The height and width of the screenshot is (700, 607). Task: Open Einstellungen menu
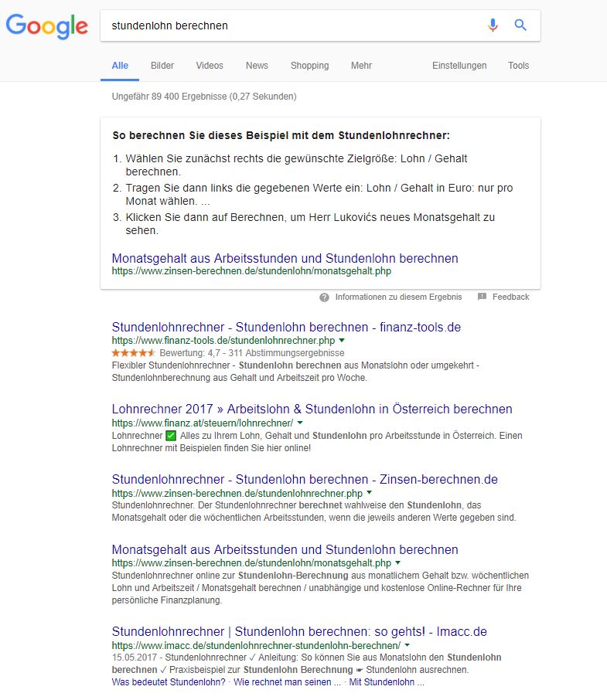pos(459,66)
